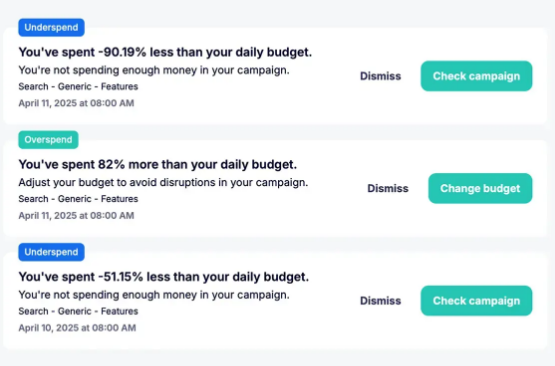Dismiss the 82% overspend alert
The width and height of the screenshot is (555, 366).
coord(388,188)
